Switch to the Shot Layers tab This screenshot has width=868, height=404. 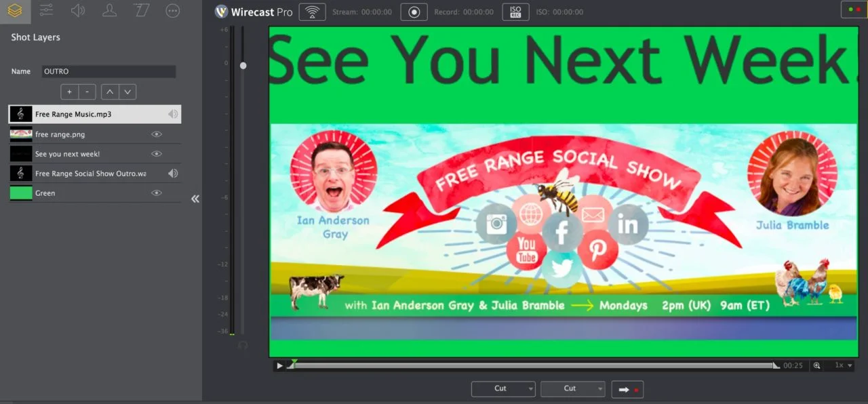coord(15,10)
